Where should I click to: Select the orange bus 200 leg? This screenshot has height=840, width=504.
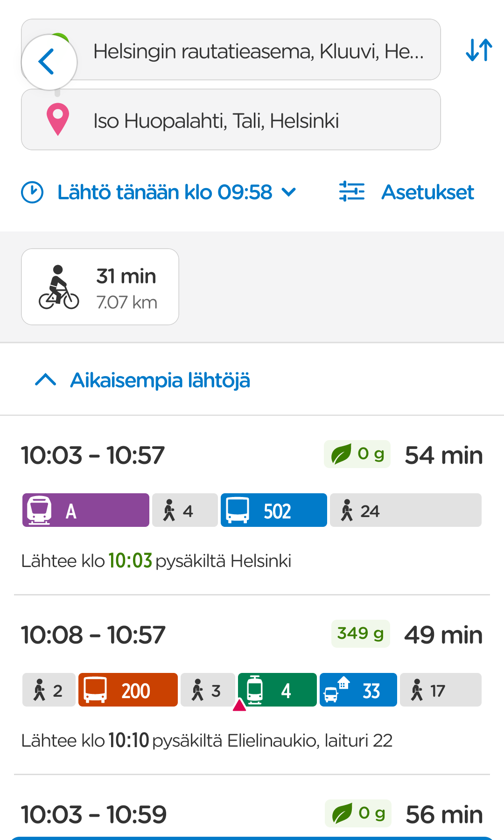click(128, 690)
